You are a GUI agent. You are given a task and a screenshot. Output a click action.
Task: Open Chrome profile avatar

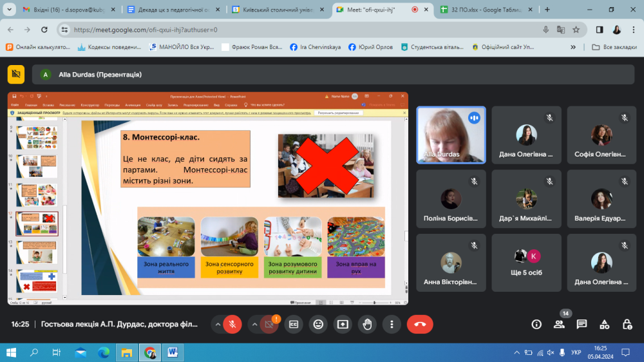[616, 30]
